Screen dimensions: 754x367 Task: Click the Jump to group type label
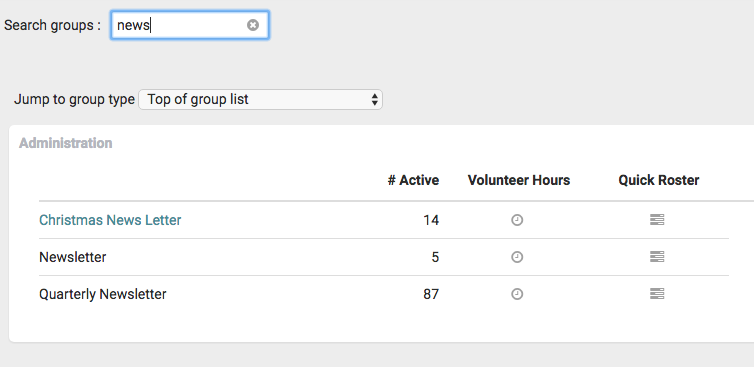[x=74, y=100]
